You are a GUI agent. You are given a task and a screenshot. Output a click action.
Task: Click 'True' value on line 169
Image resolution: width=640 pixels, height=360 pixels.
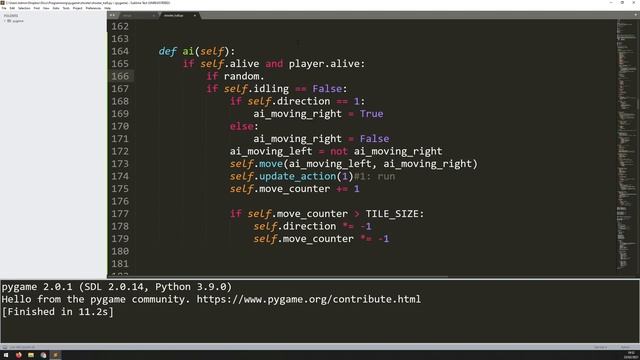point(371,114)
